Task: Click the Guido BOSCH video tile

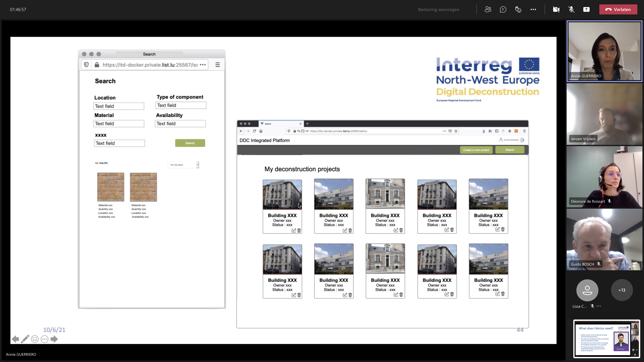Action: [604, 239]
